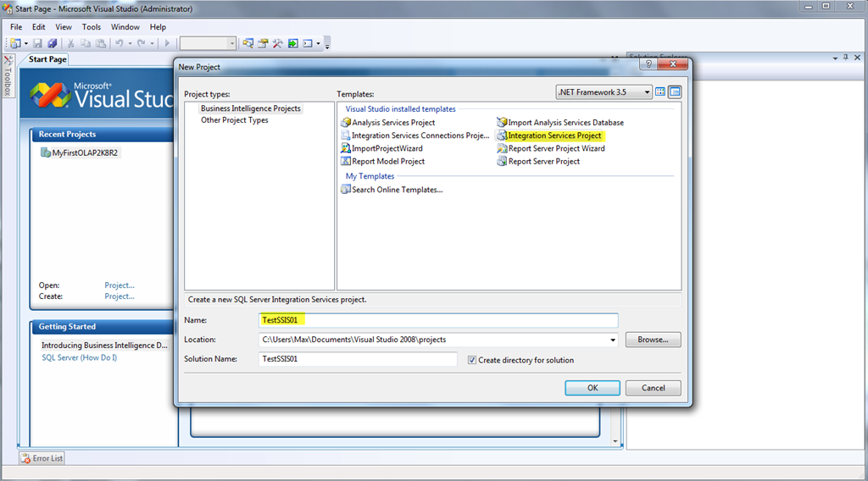Open the Properties Window toolbar icon
The height and width of the screenshot is (481, 868).
(263, 43)
